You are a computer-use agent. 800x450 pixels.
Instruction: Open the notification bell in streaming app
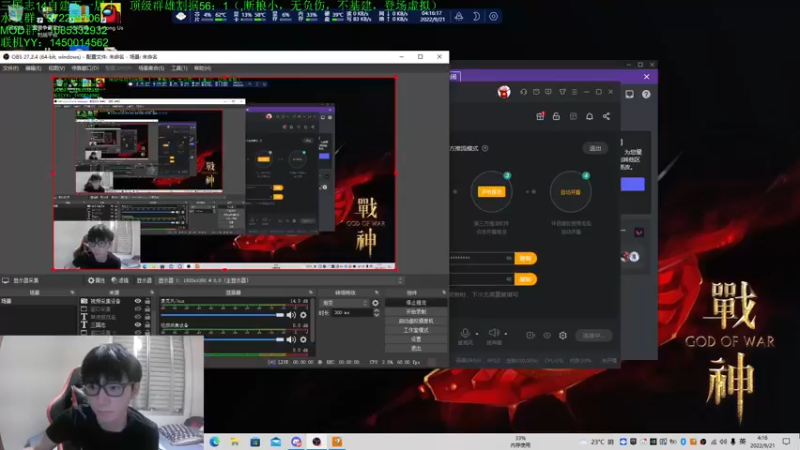[589, 116]
